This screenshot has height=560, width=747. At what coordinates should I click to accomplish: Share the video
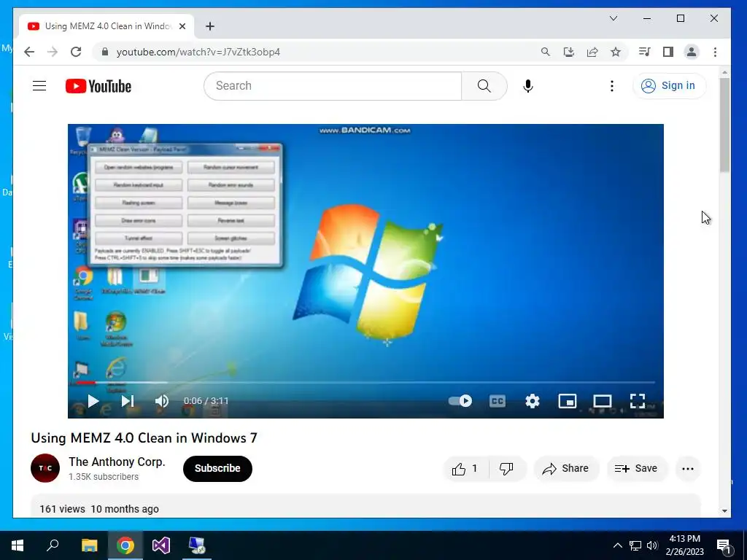[565, 469]
